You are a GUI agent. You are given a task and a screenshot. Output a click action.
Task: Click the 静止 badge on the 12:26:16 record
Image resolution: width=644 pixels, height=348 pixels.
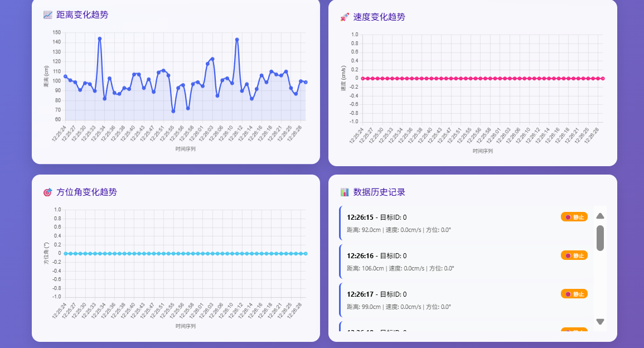pos(574,255)
